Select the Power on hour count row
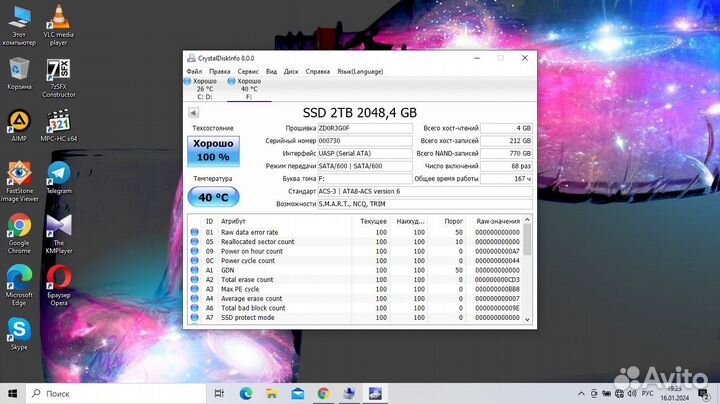 click(x=356, y=252)
